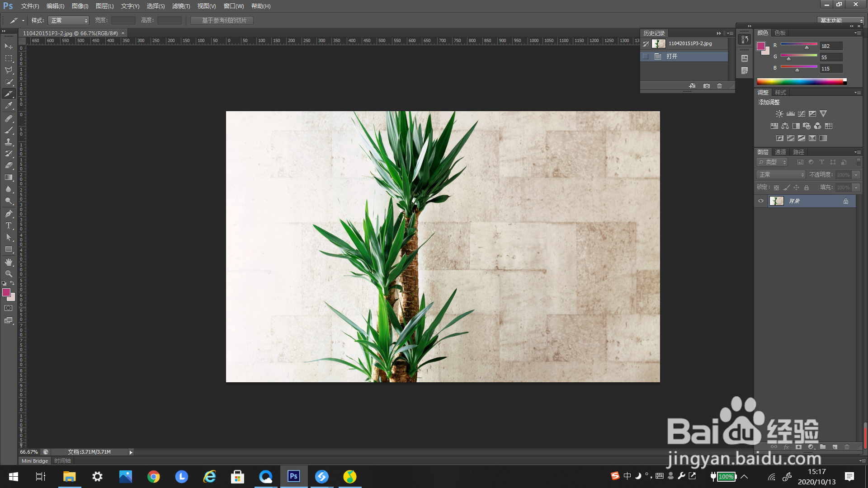
Task: Click the Brightness/Contrast adjustment icon
Action: (x=779, y=114)
